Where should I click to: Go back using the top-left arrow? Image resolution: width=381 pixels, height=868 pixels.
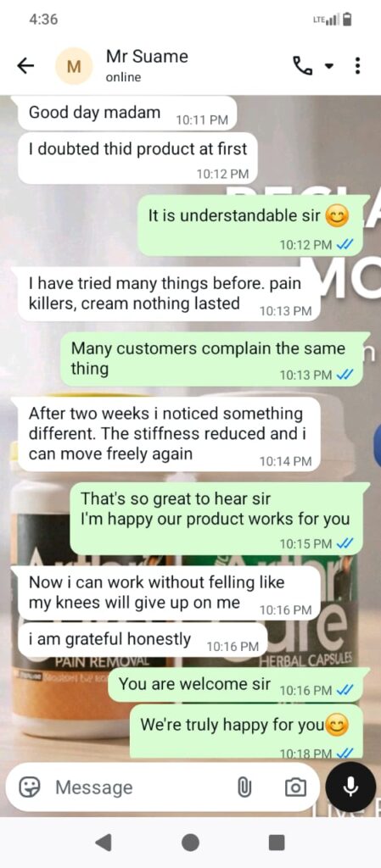tap(25, 67)
